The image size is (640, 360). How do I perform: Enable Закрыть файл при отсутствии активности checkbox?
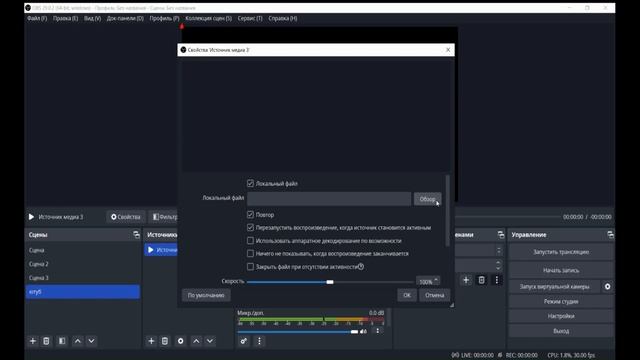[251, 267]
